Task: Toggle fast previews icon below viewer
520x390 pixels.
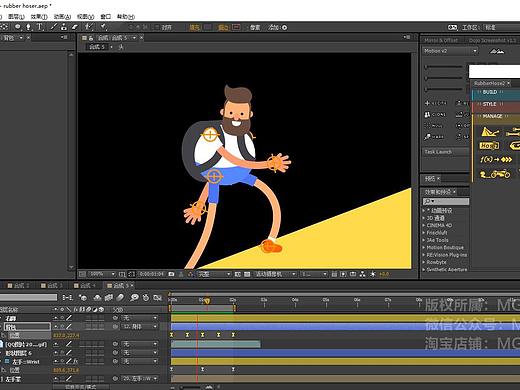Action: pos(343,274)
